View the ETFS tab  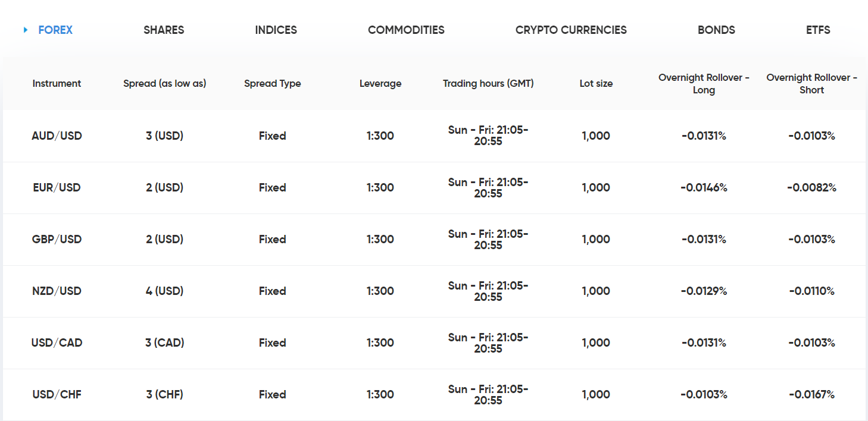[x=818, y=30]
